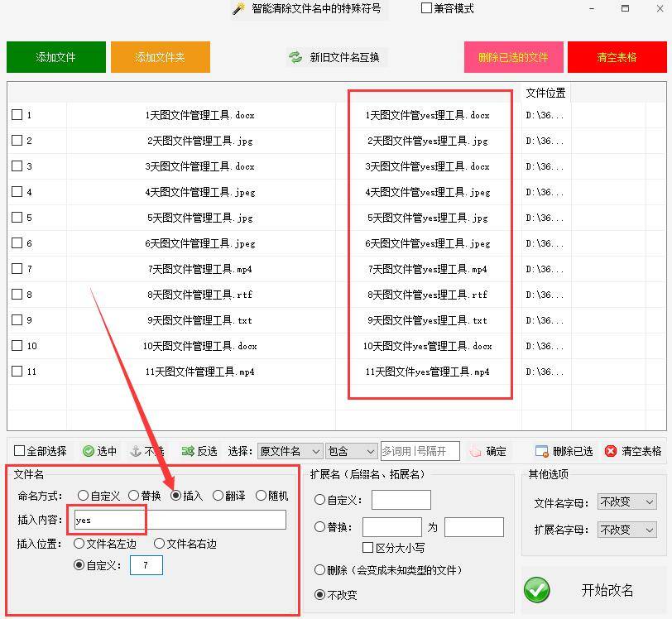The image size is (672, 619).
Task: Check the row 5 file checkbox
Action: click(x=17, y=217)
